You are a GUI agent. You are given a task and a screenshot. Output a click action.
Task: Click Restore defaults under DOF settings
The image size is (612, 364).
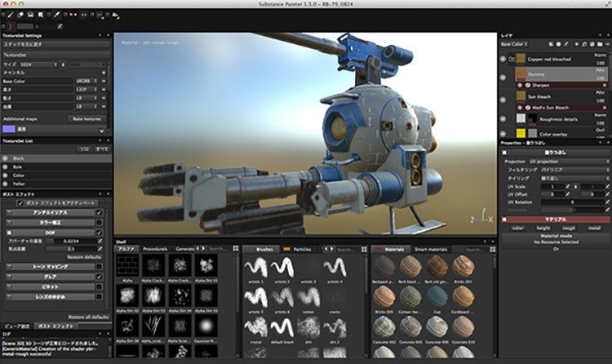pyautogui.click(x=84, y=257)
